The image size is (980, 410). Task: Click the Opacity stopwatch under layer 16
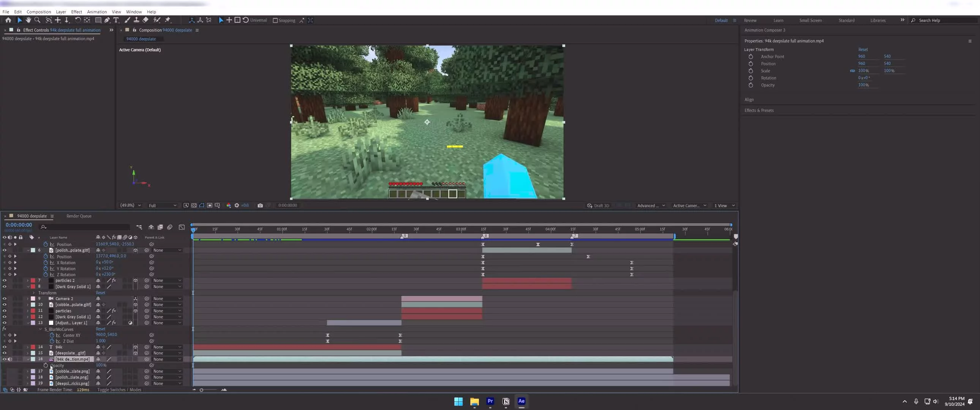46,365
